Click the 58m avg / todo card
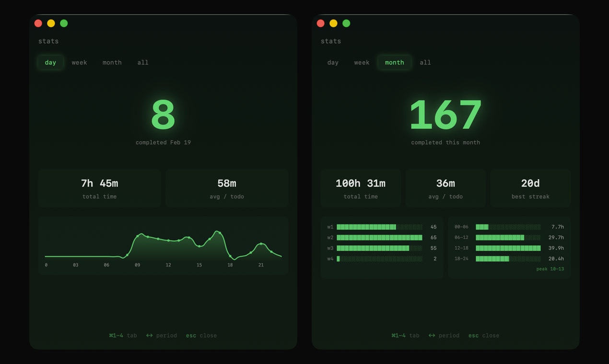 pyautogui.click(x=227, y=188)
